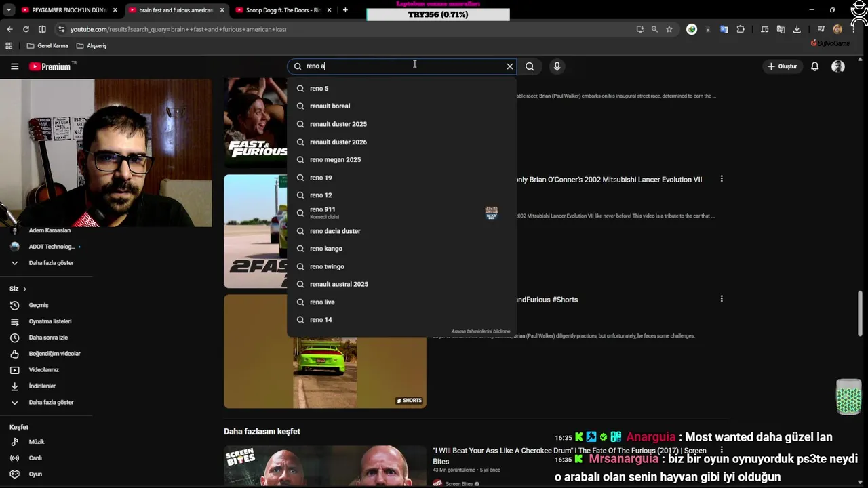868x488 pixels.
Task: Open Chrome three-dot menu
Action: [853, 29]
